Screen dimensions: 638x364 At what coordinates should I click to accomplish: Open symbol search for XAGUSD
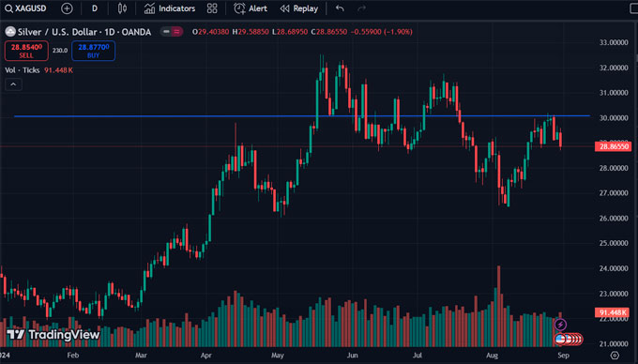[25, 8]
